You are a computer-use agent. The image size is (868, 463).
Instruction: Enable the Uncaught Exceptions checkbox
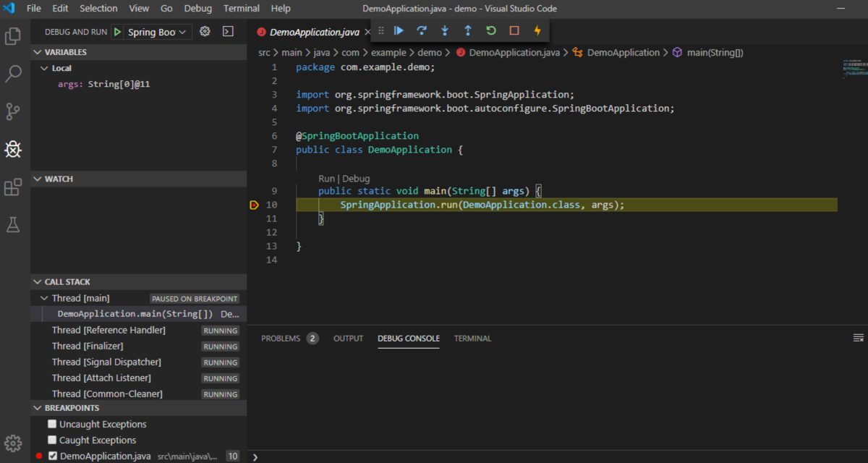[x=51, y=424]
